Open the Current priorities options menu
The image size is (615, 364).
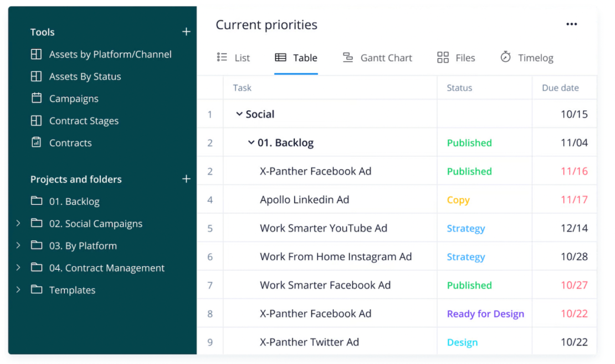click(571, 24)
